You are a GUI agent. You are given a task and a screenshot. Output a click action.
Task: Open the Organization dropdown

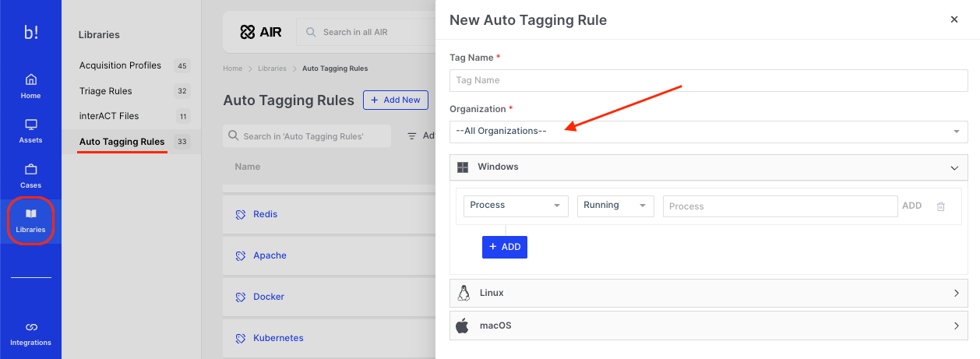pos(708,132)
